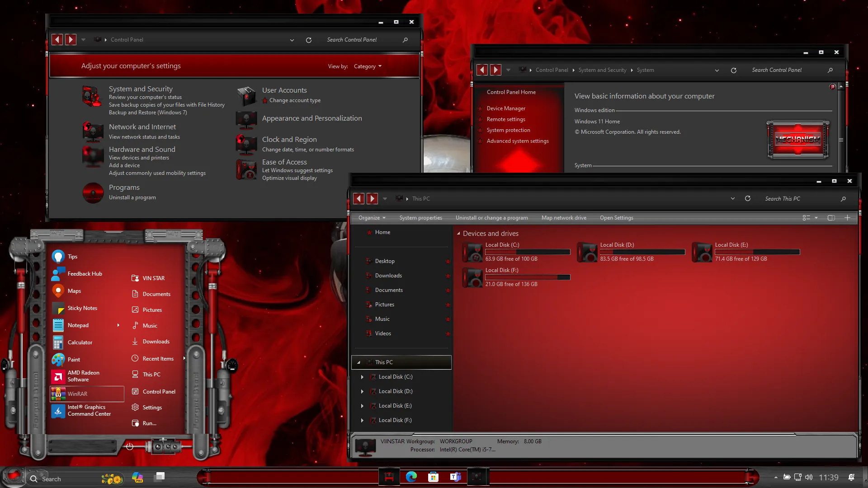Open Advanced system settings link
This screenshot has height=488, width=868.
(518, 141)
